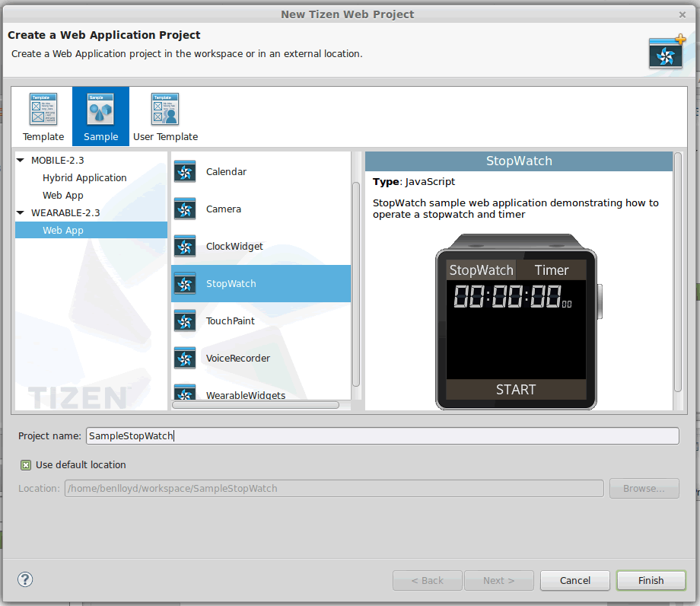Click the Tizen wizard banner icon
The width and height of the screenshot is (700, 606).
667,52
